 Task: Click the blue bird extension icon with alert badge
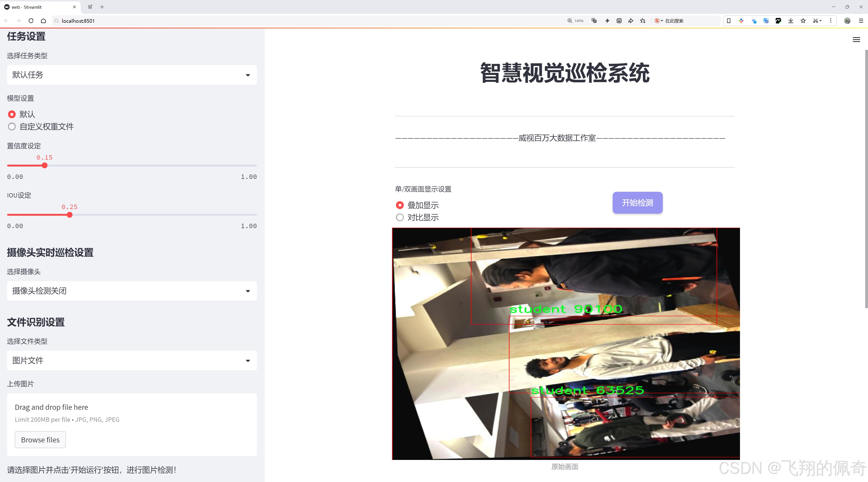(x=754, y=21)
